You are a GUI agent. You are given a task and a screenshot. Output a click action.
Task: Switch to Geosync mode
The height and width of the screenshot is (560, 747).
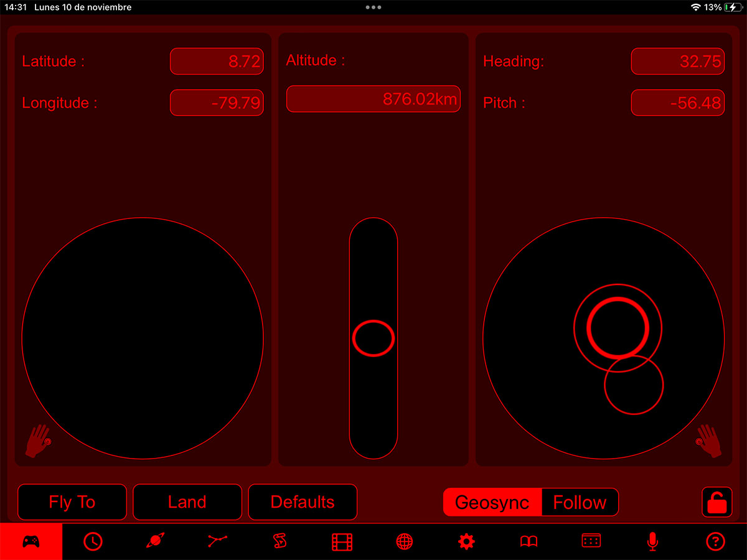tap(491, 502)
